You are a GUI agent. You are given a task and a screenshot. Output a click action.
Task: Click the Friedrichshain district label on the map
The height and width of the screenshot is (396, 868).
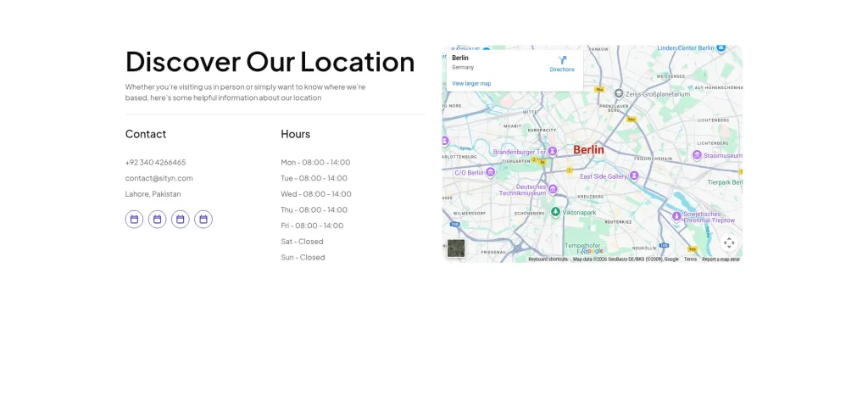[654, 159]
